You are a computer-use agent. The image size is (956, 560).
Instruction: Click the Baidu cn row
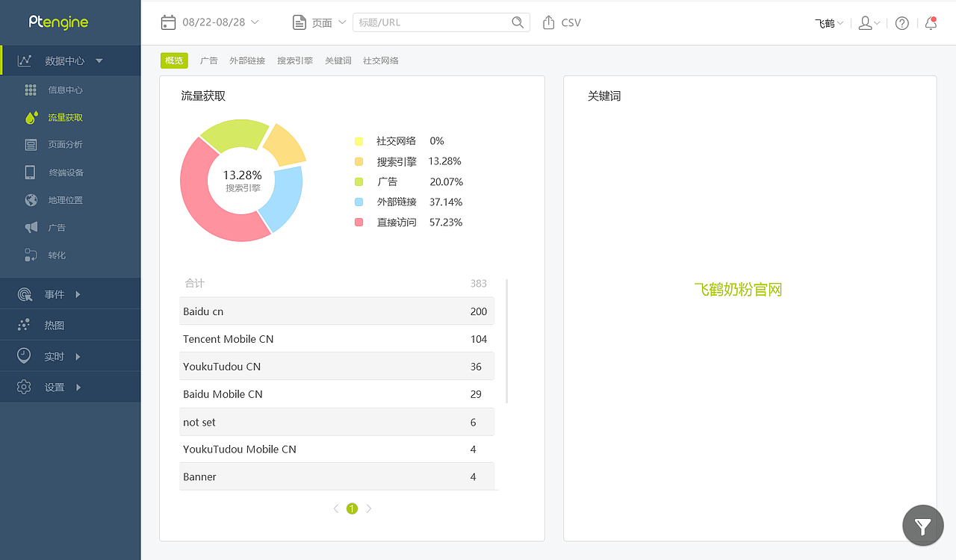337,311
